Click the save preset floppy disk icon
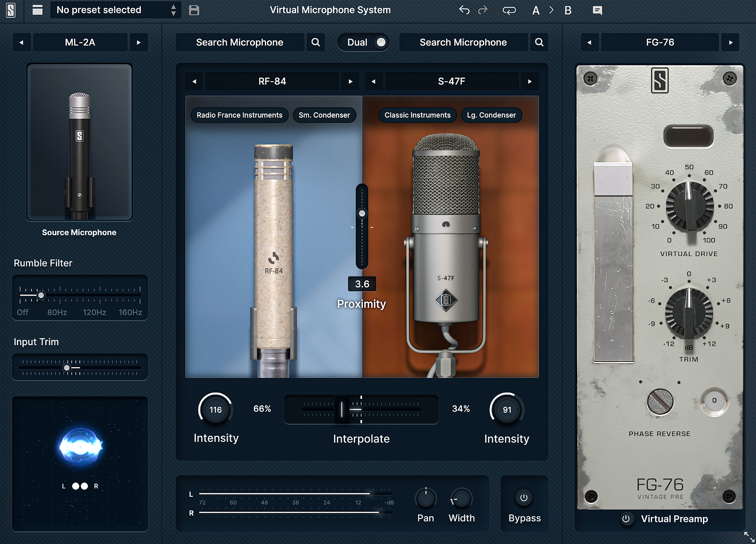This screenshot has height=544, width=756. click(194, 10)
